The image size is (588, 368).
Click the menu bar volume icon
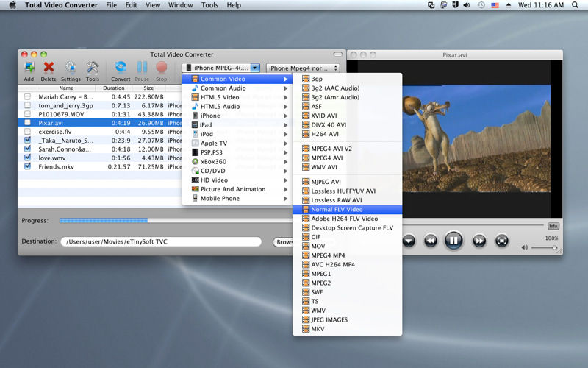click(467, 5)
